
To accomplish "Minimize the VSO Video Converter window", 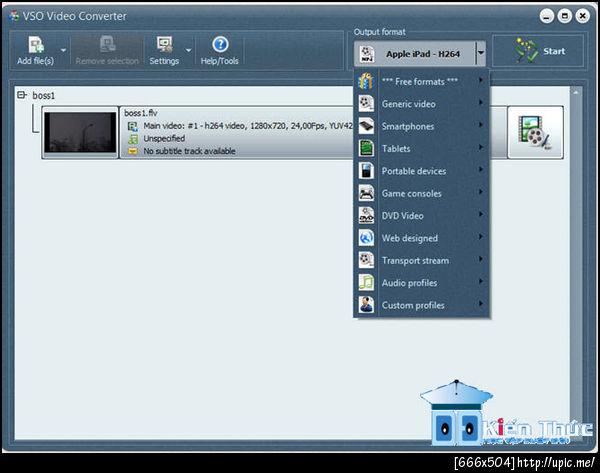I will pos(546,16).
